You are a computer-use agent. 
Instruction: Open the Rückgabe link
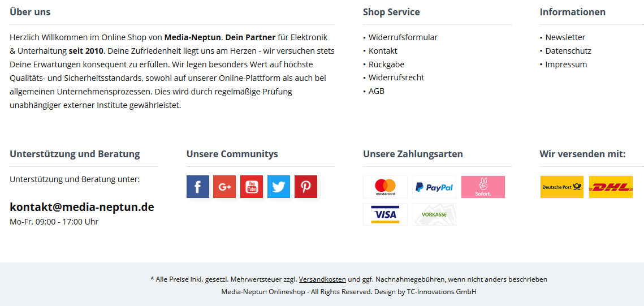(x=387, y=64)
